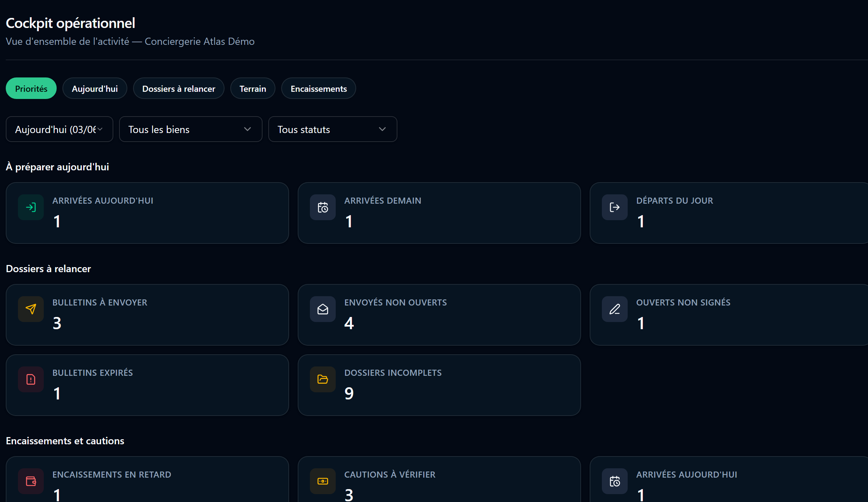Open the Encaissements en retard card

pos(147,479)
